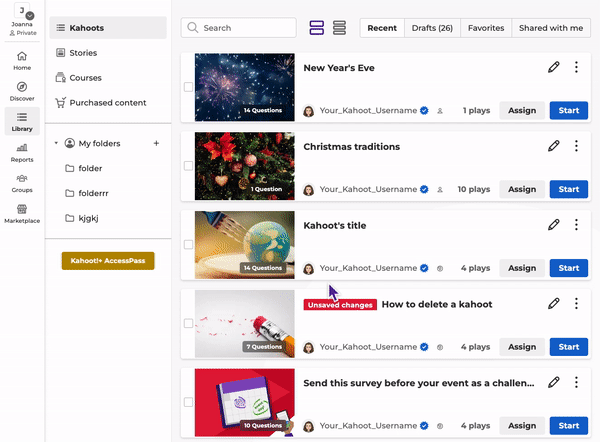The height and width of the screenshot is (442, 600).
Task: Start the New Year's Eve kahoot
Action: point(569,110)
